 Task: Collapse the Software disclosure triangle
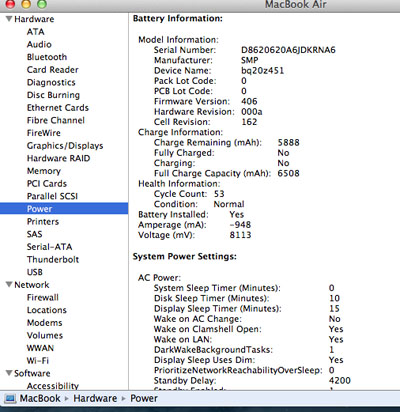(9, 373)
